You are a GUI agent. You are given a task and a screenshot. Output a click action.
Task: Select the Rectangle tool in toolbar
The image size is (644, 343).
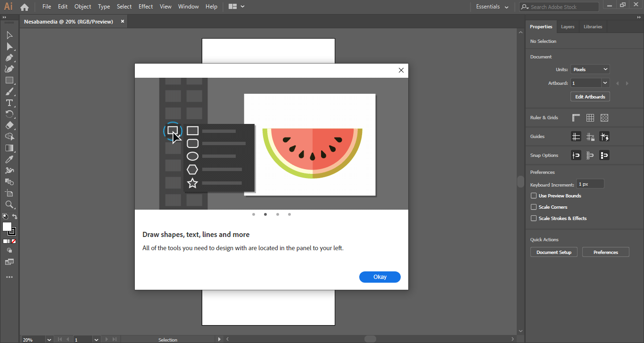point(9,81)
